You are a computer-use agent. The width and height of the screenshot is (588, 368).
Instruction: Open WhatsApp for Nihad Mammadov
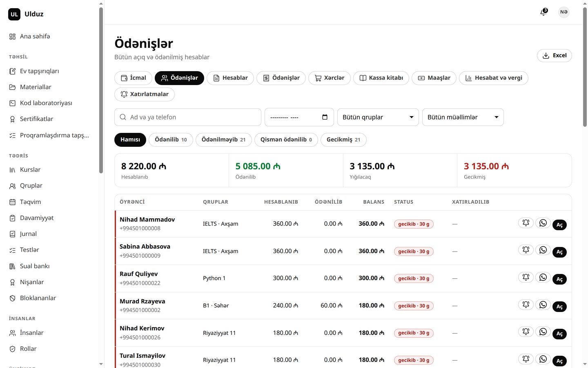click(x=543, y=223)
